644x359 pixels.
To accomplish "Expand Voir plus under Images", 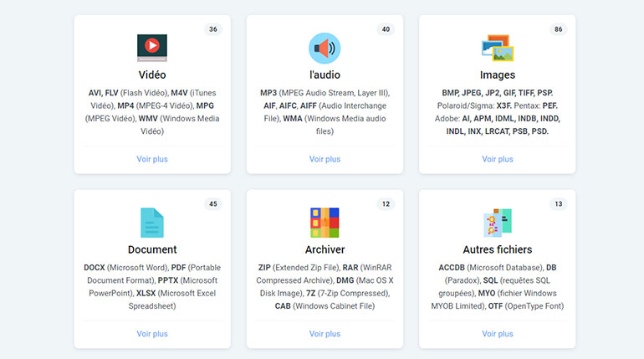I will [497, 159].
